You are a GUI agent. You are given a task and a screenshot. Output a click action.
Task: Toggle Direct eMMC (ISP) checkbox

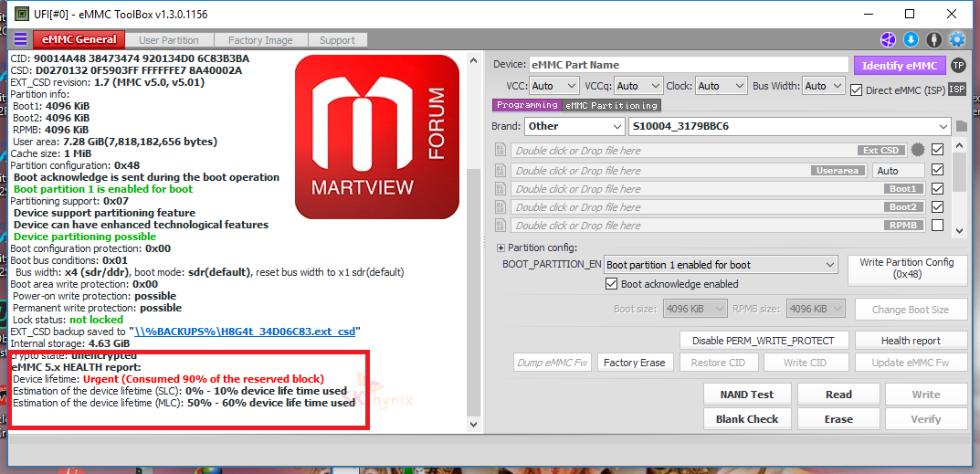(857, 90)
